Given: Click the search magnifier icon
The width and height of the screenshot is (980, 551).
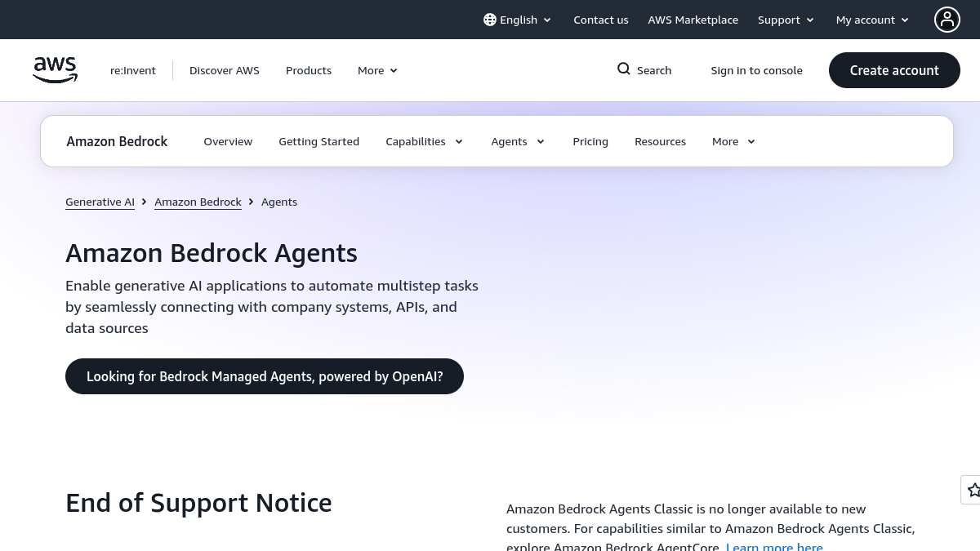Looking at the screenshot, I should point(624,69).
